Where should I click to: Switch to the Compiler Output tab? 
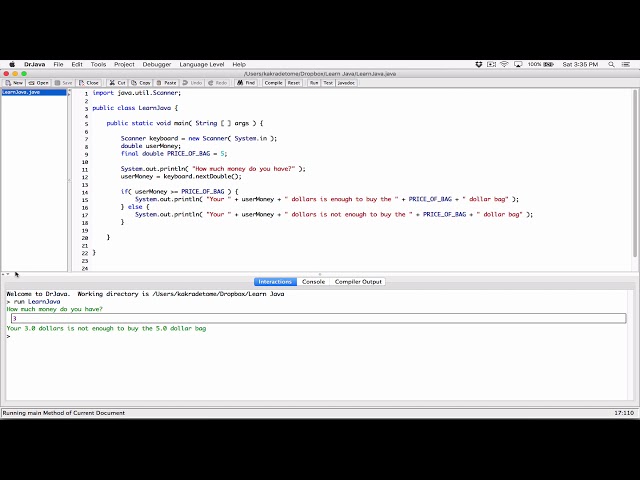[x=358, y=282]
